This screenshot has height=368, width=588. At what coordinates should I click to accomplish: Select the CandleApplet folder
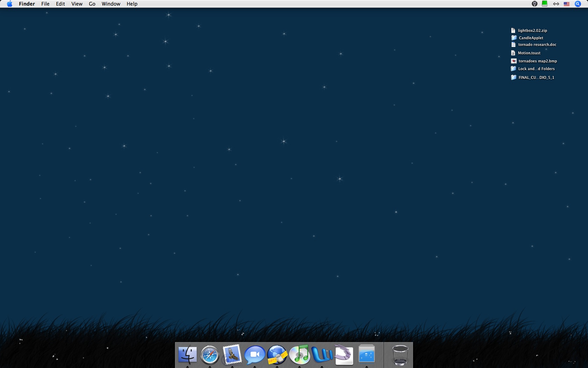527,38
